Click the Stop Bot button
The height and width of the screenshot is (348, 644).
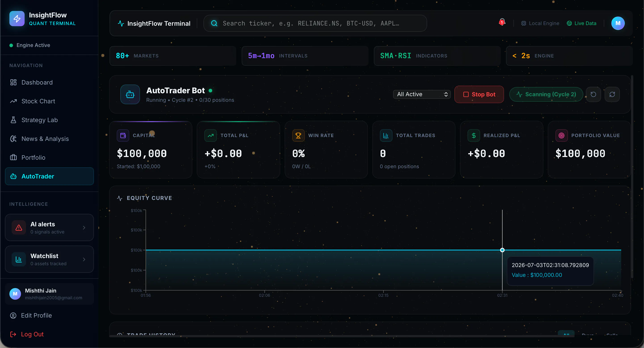(x=479, y=94)
